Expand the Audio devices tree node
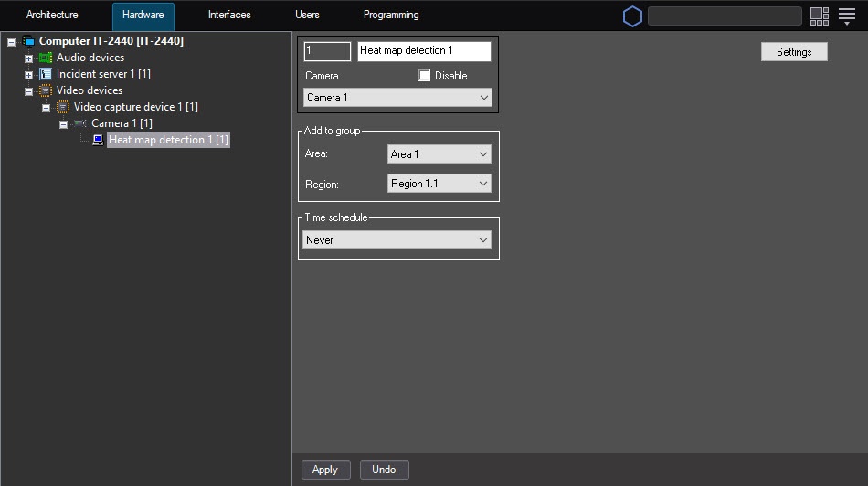 (28, 58)
